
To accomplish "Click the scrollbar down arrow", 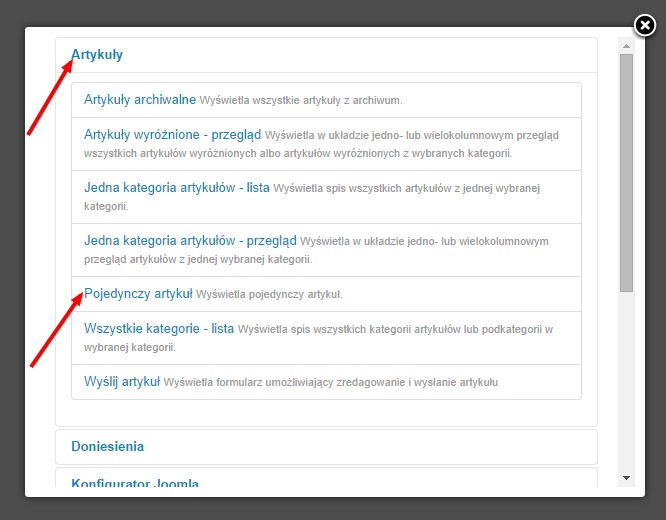I will (x=627, y=478).
